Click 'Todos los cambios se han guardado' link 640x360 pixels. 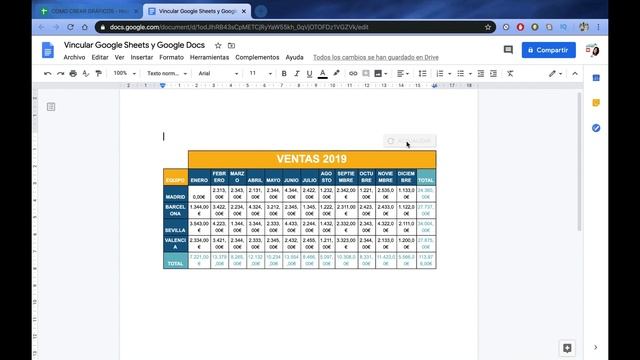point(376,58)
